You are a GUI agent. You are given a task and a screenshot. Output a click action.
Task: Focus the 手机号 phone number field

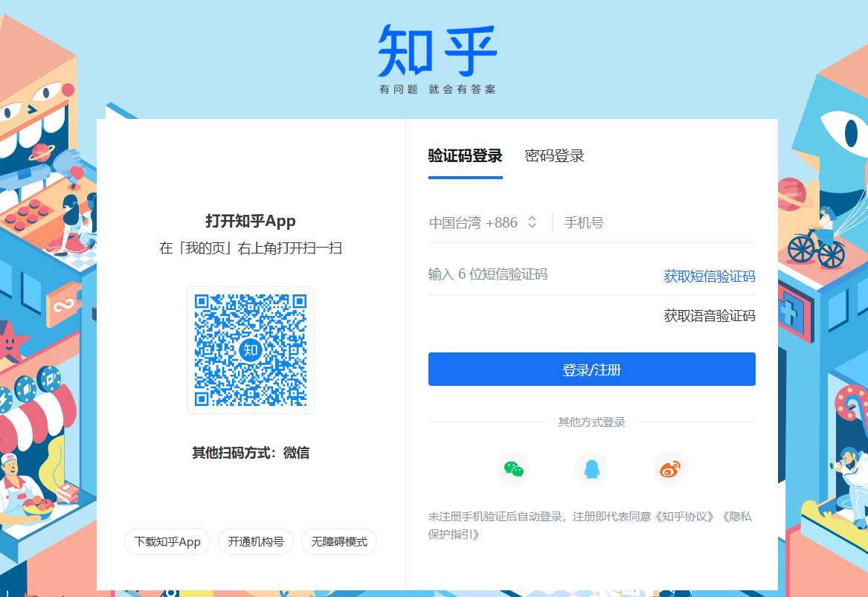pyautogui.click(x=659, y=223)
